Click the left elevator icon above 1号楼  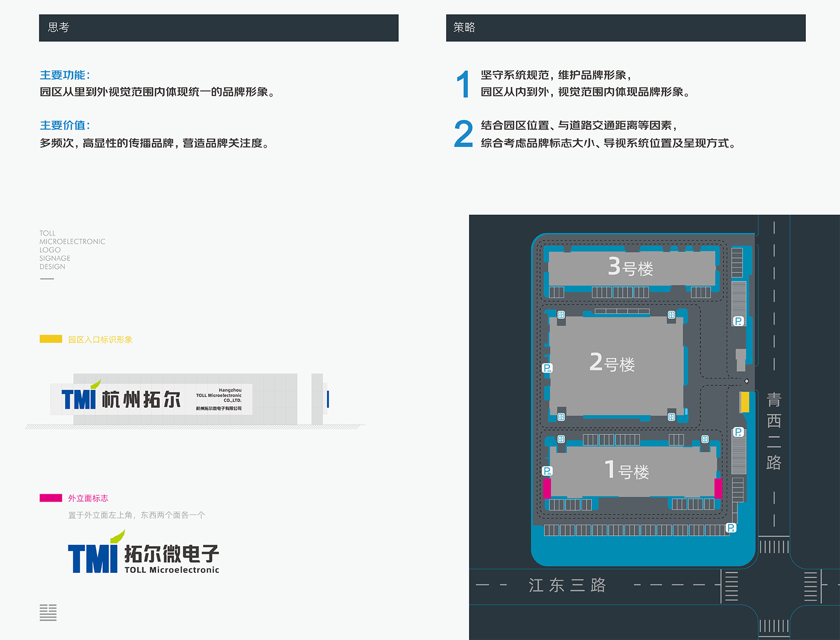(x=561, y=439)
